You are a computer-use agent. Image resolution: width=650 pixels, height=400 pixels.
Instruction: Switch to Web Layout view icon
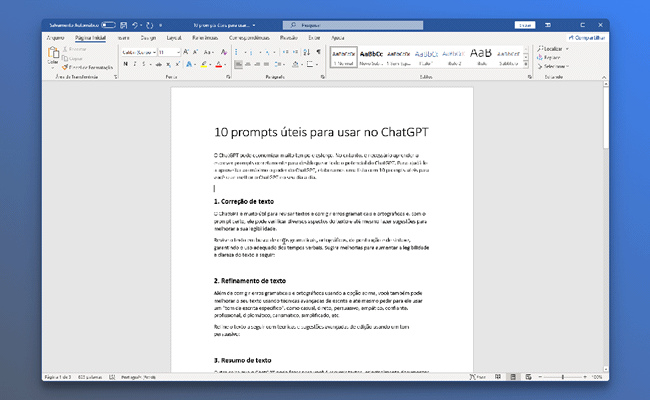click(x=528, y=377)
